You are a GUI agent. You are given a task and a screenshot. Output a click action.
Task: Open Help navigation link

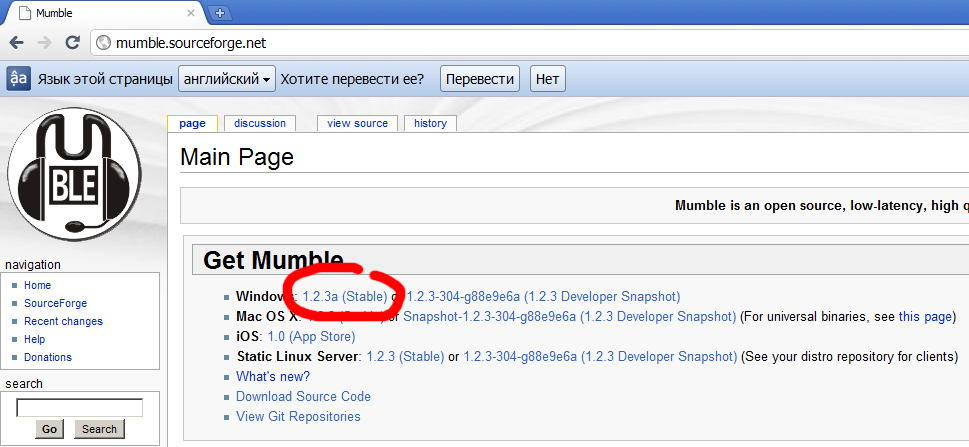coord(35,339)
